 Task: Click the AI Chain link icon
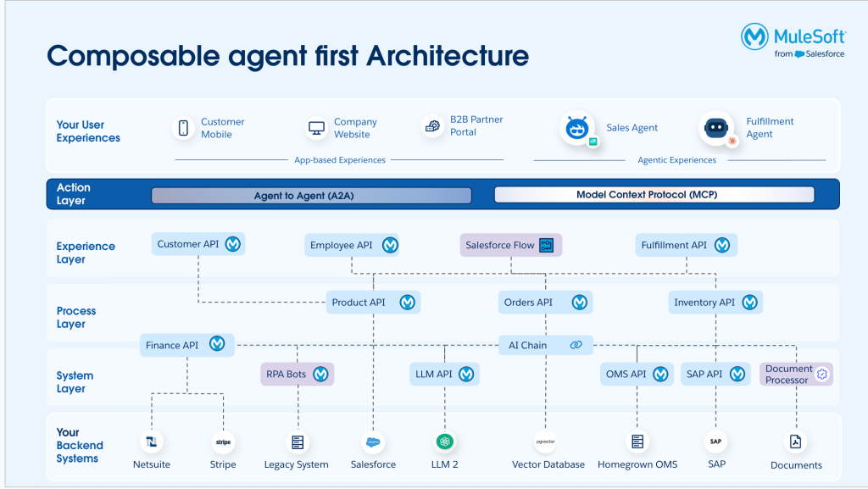(x=576, y=345)
